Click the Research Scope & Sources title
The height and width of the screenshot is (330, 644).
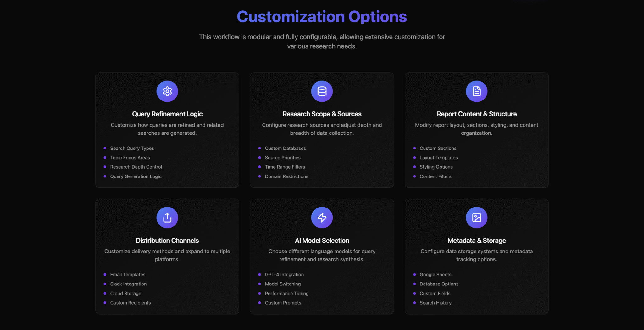point(322,114)
